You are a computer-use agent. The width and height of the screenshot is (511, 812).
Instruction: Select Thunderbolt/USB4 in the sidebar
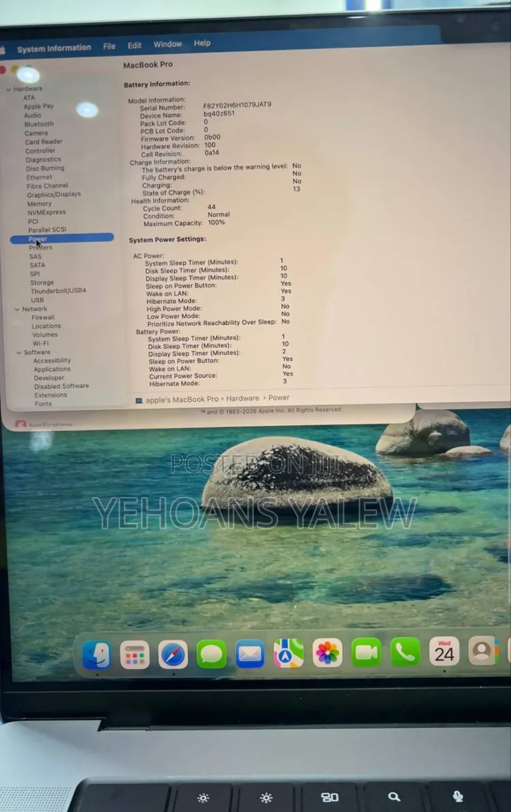click(58, 291)
